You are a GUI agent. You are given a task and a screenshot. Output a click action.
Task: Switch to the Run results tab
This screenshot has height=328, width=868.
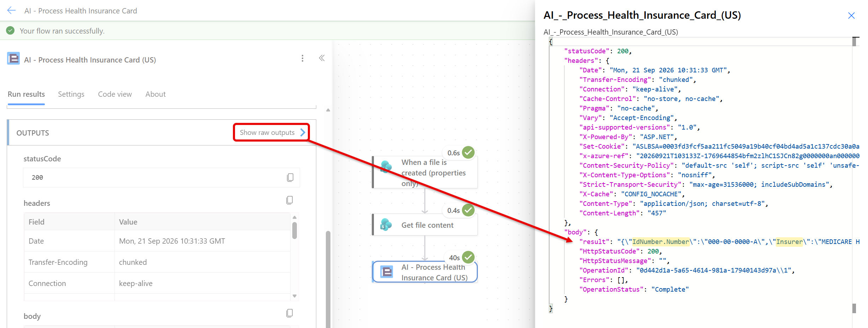click(26, 94)
